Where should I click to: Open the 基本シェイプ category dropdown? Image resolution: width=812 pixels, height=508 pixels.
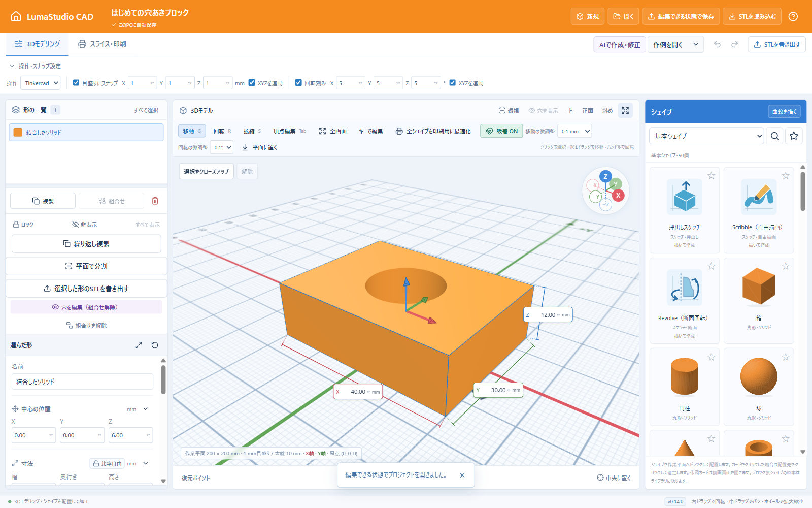point(706,136)
